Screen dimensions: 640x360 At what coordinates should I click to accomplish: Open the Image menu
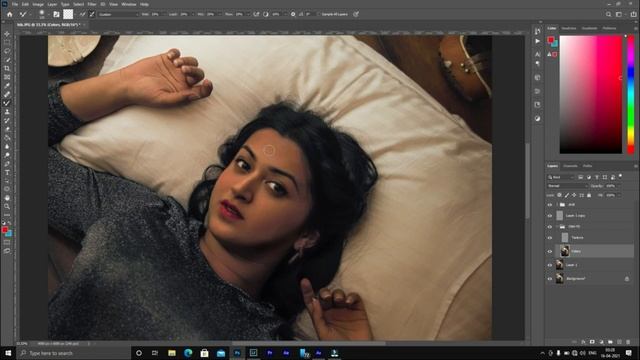click(38, 4)
